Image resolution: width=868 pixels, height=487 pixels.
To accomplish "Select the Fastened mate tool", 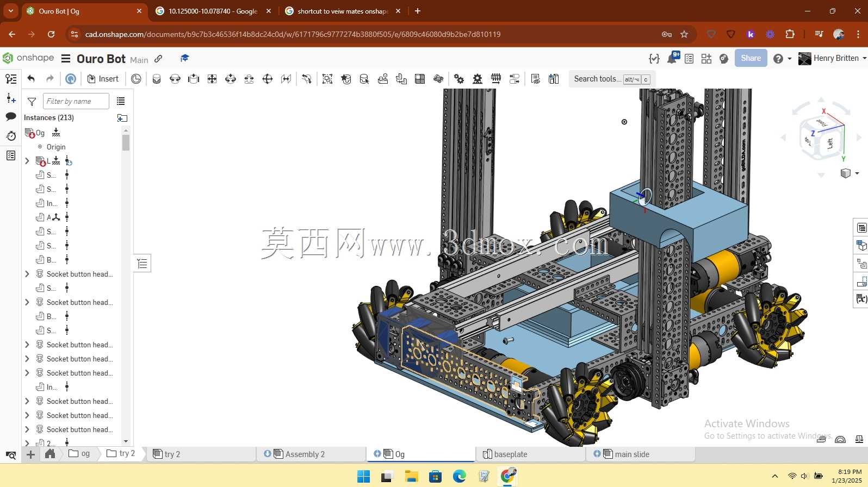I will click(x=157, y=79).
